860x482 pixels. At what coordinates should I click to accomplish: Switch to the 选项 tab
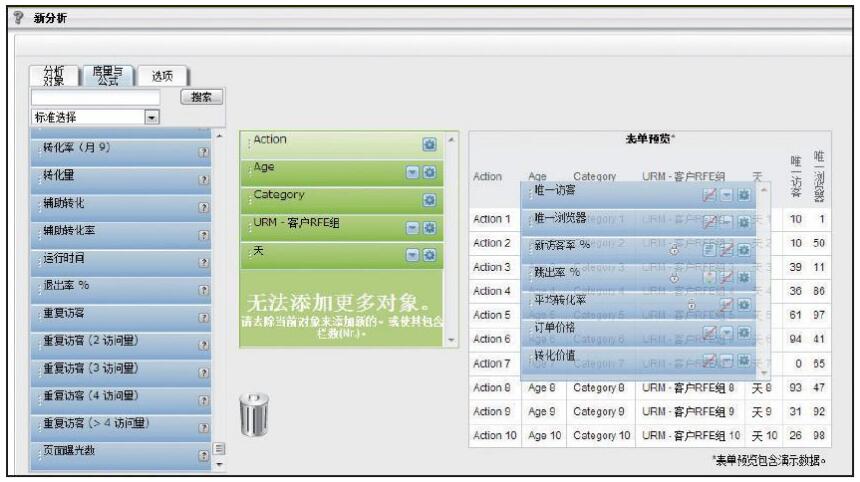tap(162, 77)
